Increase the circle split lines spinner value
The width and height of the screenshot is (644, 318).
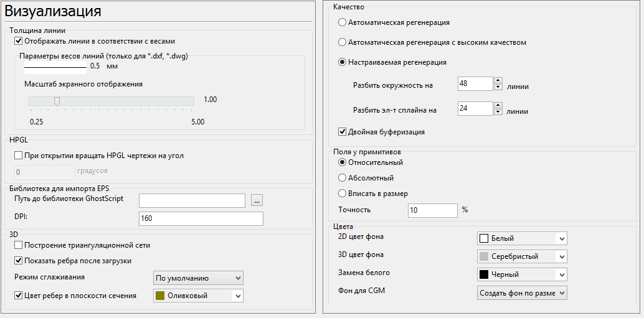click(x=498, y=80)
